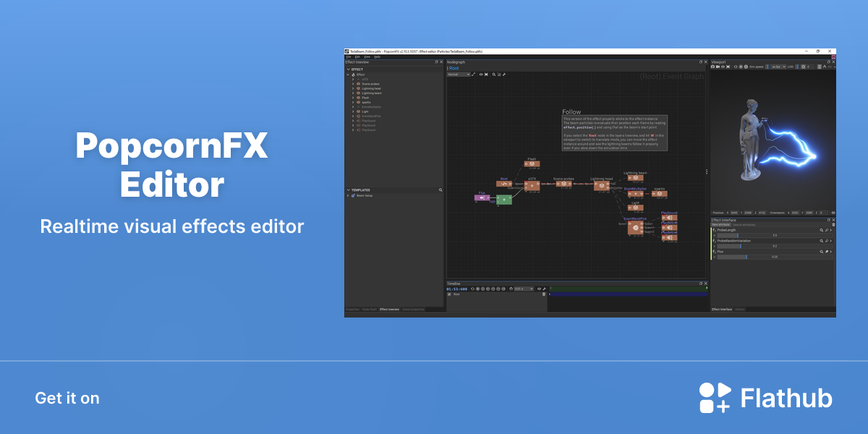The height and width of the screenshot is (434, 868).
Task: Toggle the pin icon on ProbeRandomVariation attribute
Action: tap(827, 241)
